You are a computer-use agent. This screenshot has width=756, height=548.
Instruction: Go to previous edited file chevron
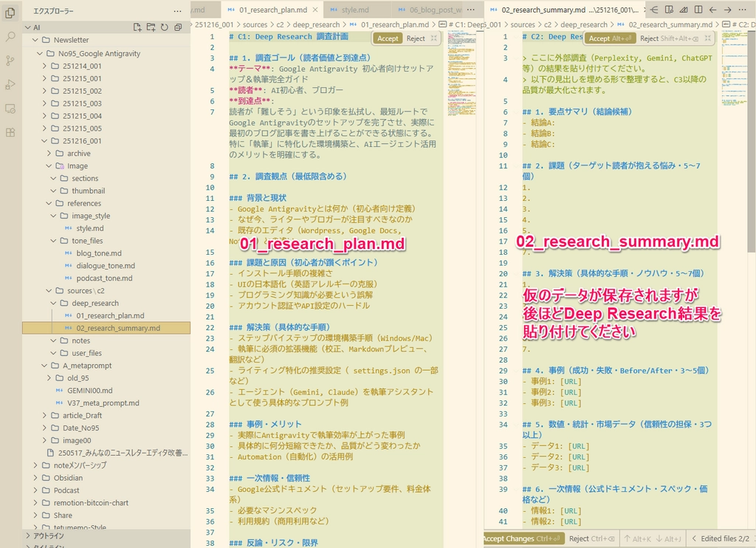tap(694, 538)
